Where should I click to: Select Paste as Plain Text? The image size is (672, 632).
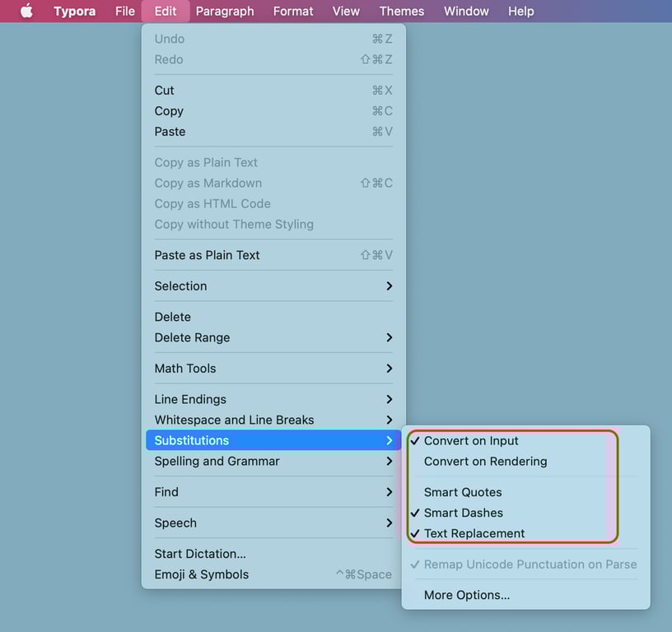(x=273, y=255)
